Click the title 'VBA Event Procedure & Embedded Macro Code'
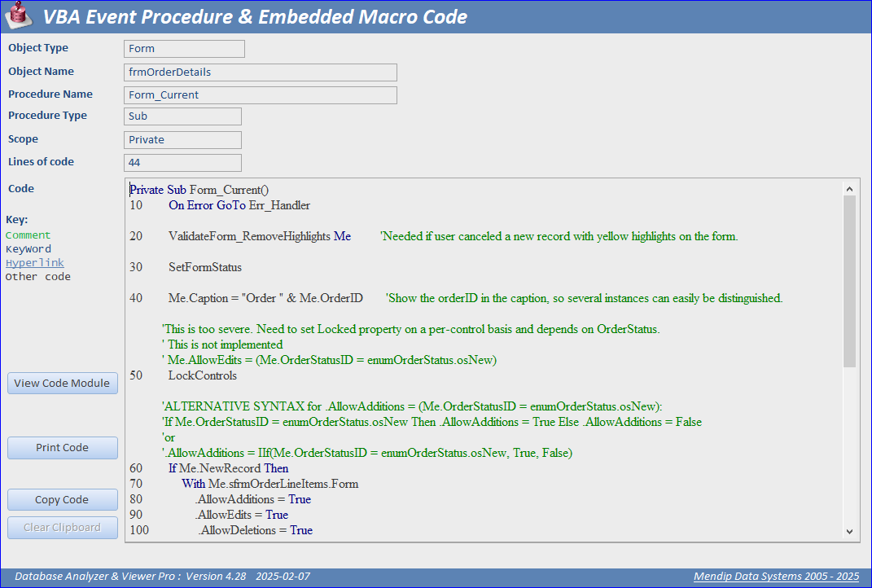872x588 pixels. (x=255, y=16)
